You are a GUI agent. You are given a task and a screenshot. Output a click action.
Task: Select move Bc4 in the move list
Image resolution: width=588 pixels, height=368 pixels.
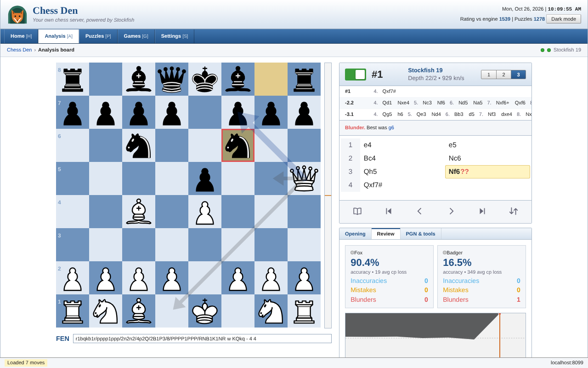click(402, 158)
